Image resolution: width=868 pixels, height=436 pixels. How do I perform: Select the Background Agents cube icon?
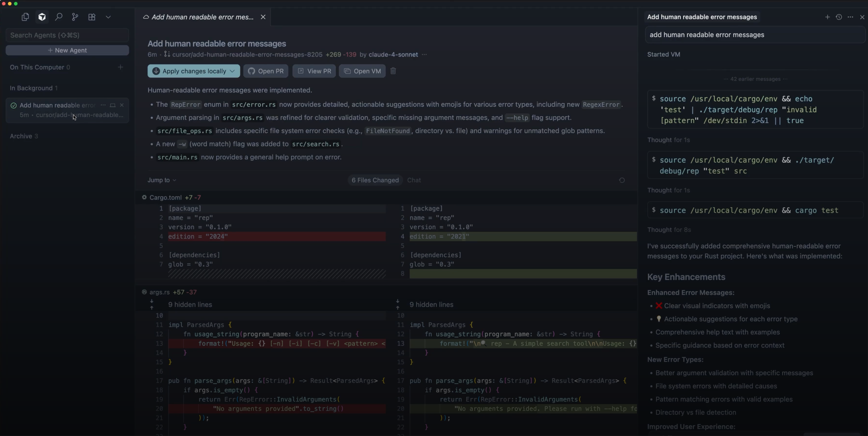click(42, 17)
